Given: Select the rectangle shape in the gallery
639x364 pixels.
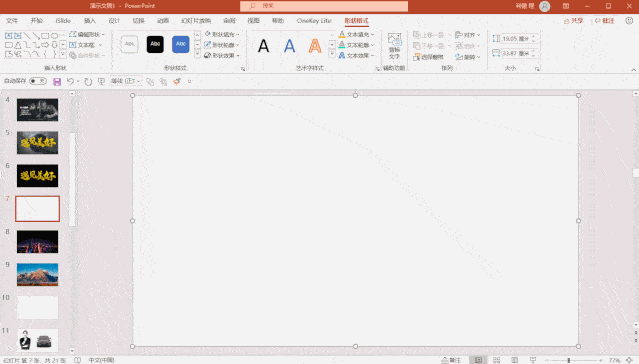Looking at the screenshot, I should (45, 36).
